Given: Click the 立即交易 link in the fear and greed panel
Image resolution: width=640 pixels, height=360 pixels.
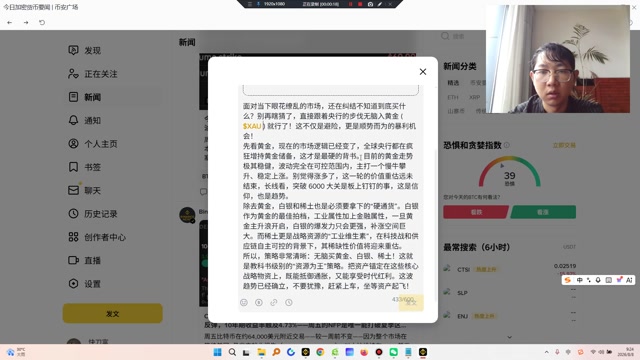Looking at the screenshot, I should coord(564,145).
